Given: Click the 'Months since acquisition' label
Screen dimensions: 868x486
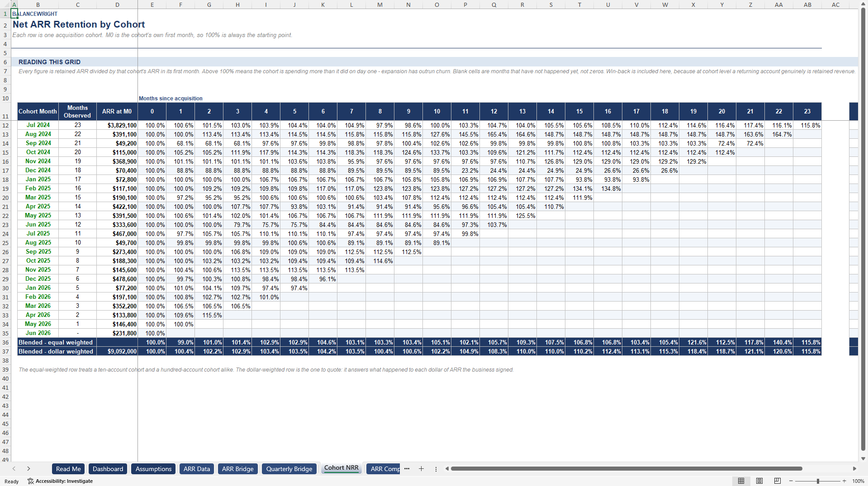Looking at the screenshot, I should pos(171,99).
